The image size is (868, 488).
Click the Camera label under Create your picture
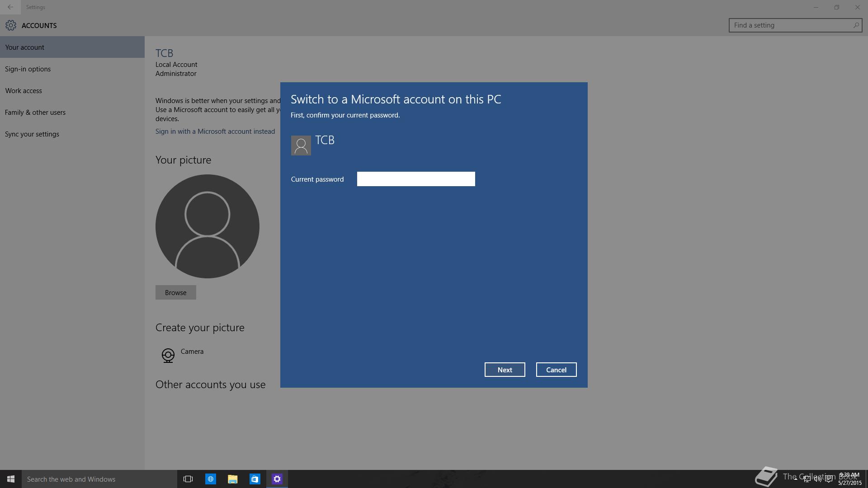tap(192, 351)
